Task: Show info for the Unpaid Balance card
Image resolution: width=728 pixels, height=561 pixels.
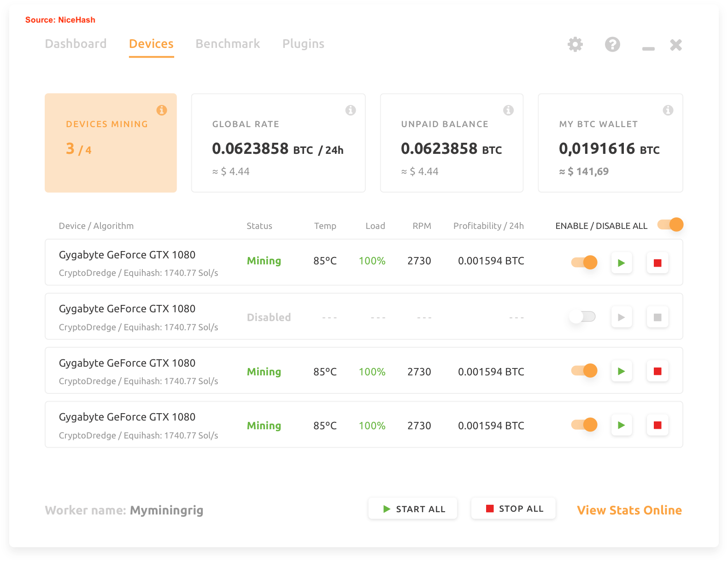Action: click(508, 110)
